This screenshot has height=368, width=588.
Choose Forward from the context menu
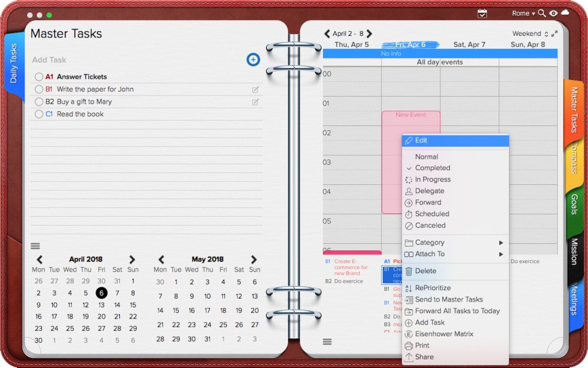coord(455,203)
